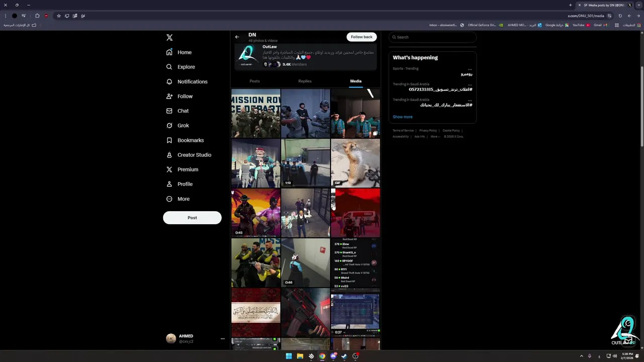
Task: Open the red ODC scene thumbnail
Action: point(355,213)
